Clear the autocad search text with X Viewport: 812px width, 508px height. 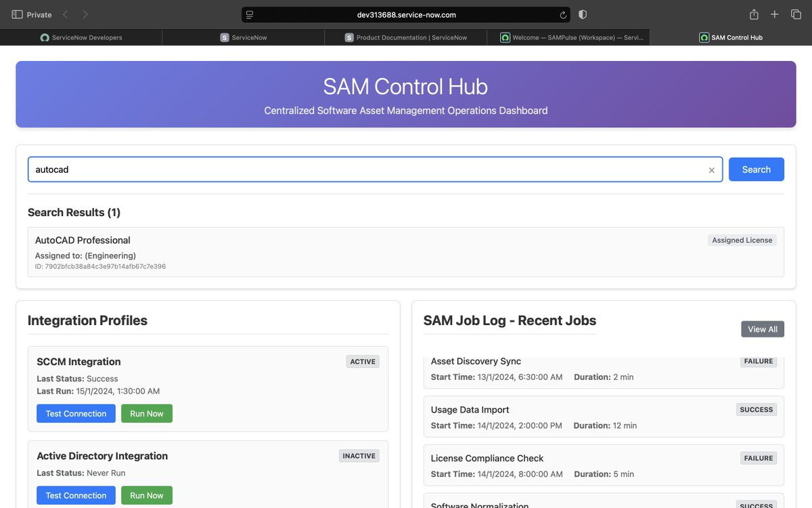(x=711, y=170)
